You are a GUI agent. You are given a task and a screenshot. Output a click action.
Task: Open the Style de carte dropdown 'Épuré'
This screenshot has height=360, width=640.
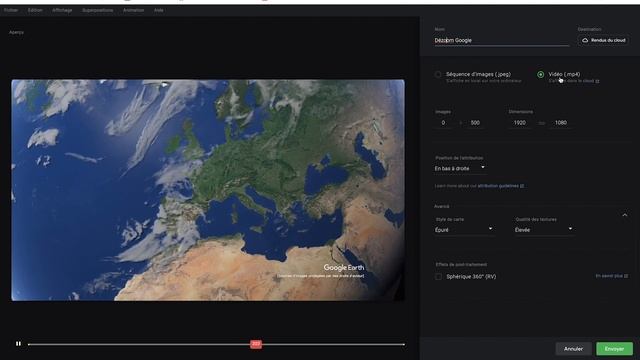tap(464, 230)
